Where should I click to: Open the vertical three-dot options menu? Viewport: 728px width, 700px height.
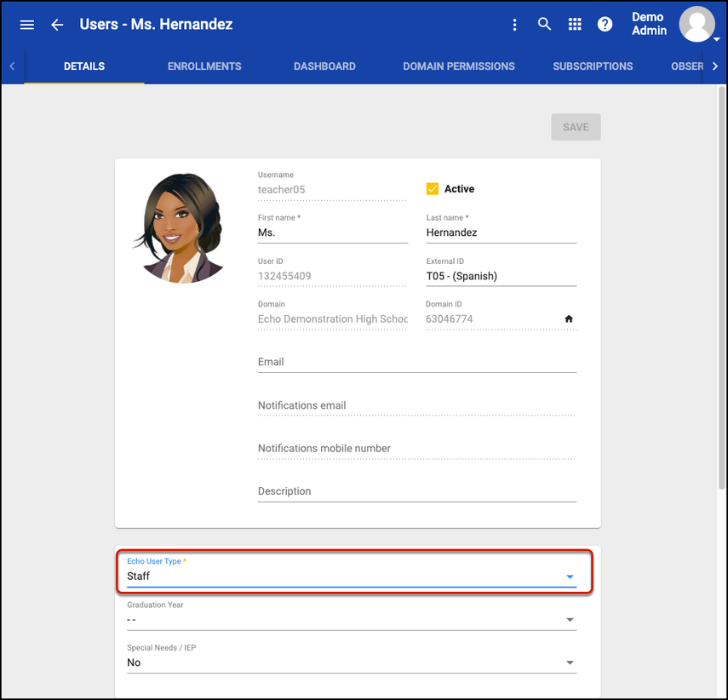pos(514,25)
